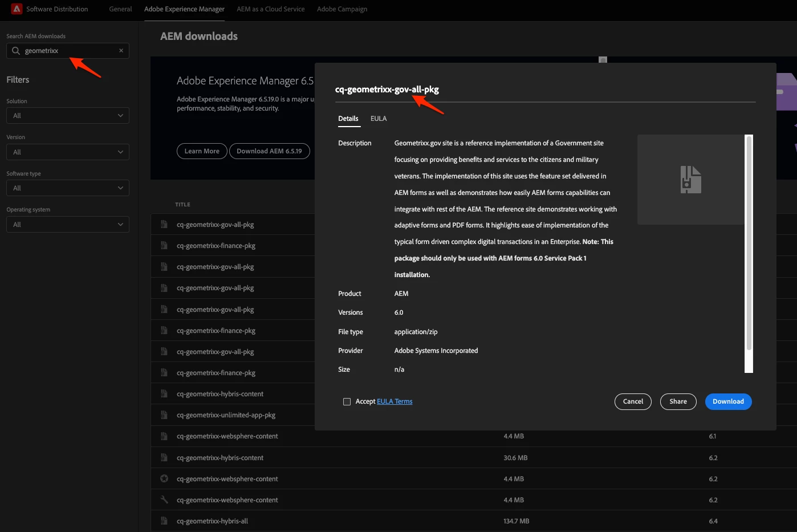Tick the Accept EULA Terms checkbox
Viewport: 797px width, 532px height.
point(347,401)
